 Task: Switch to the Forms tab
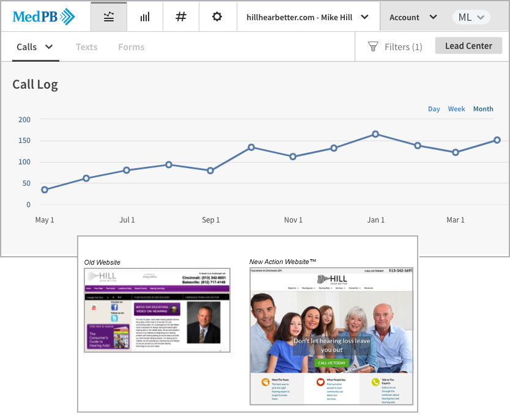(x=131, y=47)
